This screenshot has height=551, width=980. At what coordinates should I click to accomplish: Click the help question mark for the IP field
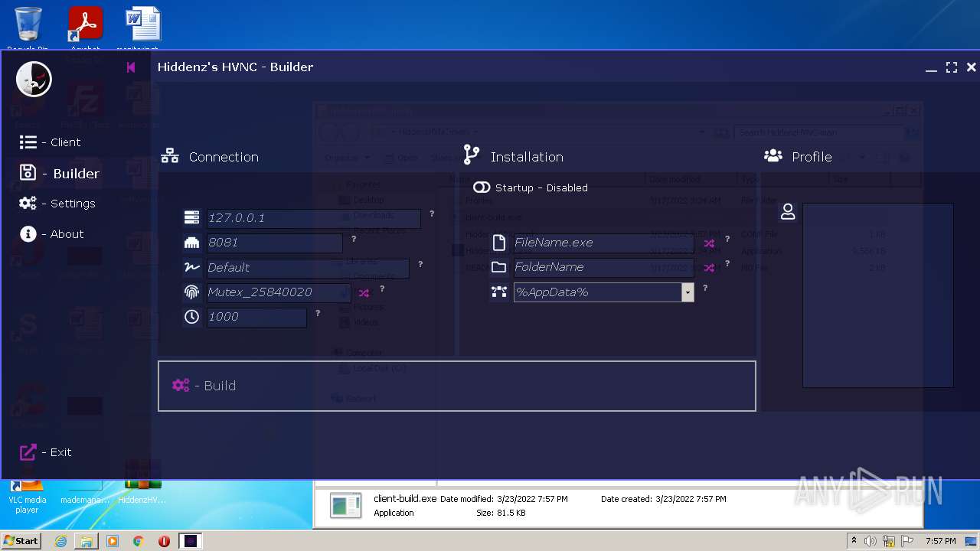pyautogui.click(x=432, y=214)
